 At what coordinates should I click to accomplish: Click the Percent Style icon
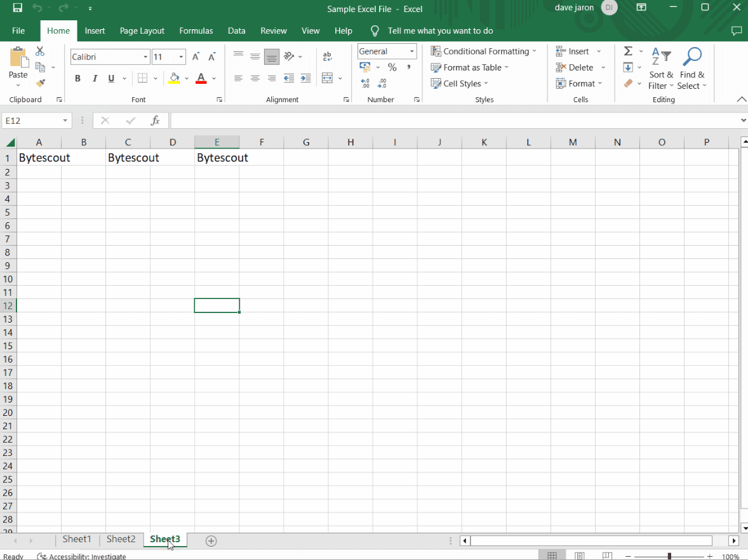392,67
